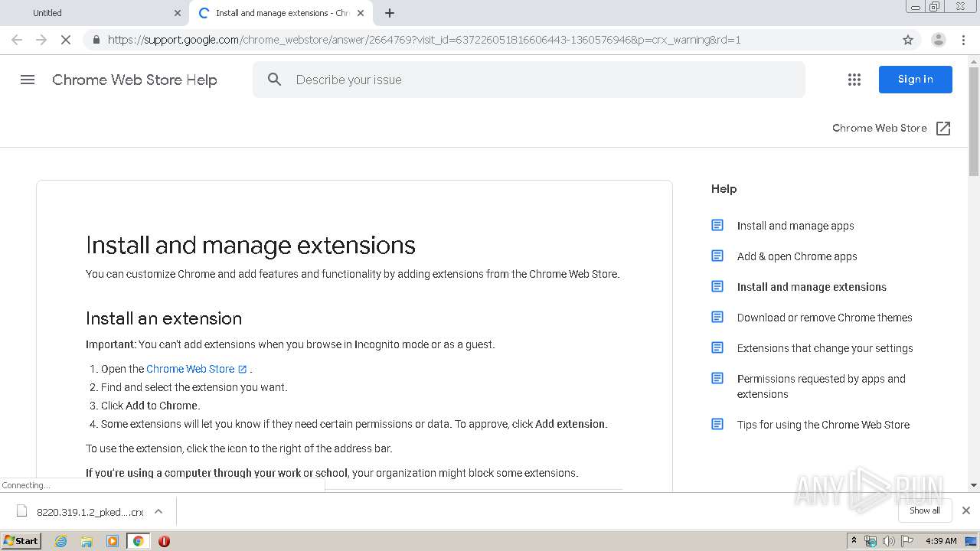Close the downloads bar

[966, 510]
